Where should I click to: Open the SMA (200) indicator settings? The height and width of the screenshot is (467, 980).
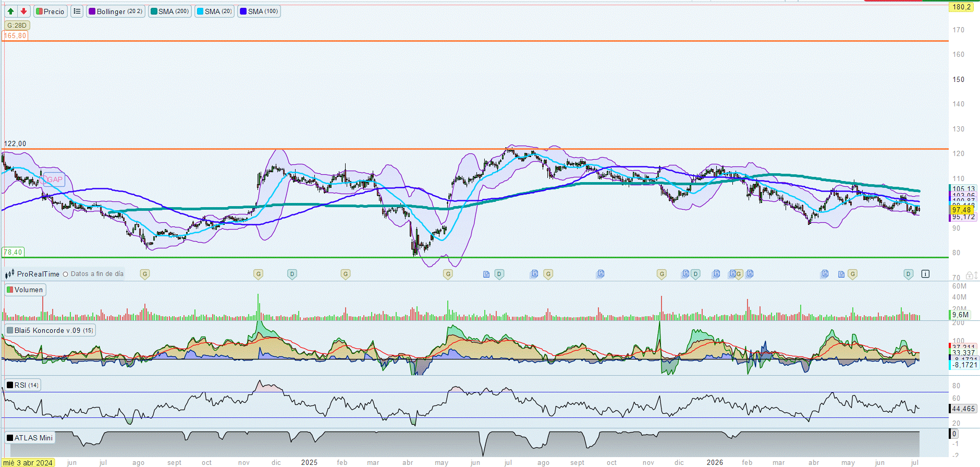click(x=170, y=11)
